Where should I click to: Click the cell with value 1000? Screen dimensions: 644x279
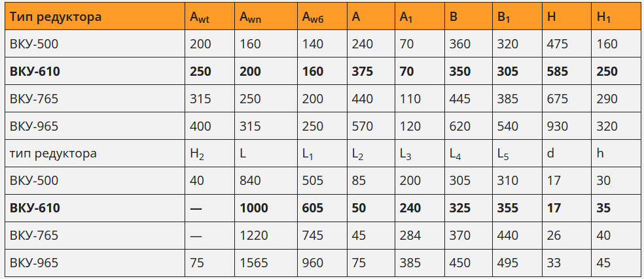[254, 208]
